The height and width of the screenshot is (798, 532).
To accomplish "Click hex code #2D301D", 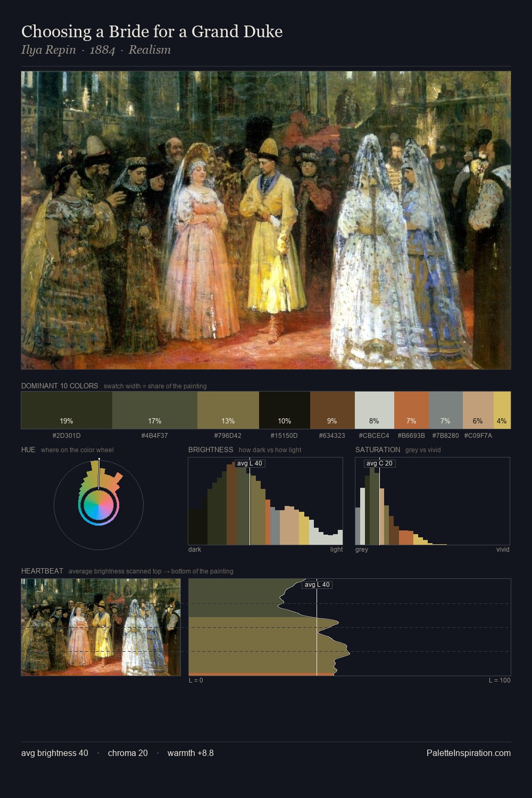I will (66, 436).
